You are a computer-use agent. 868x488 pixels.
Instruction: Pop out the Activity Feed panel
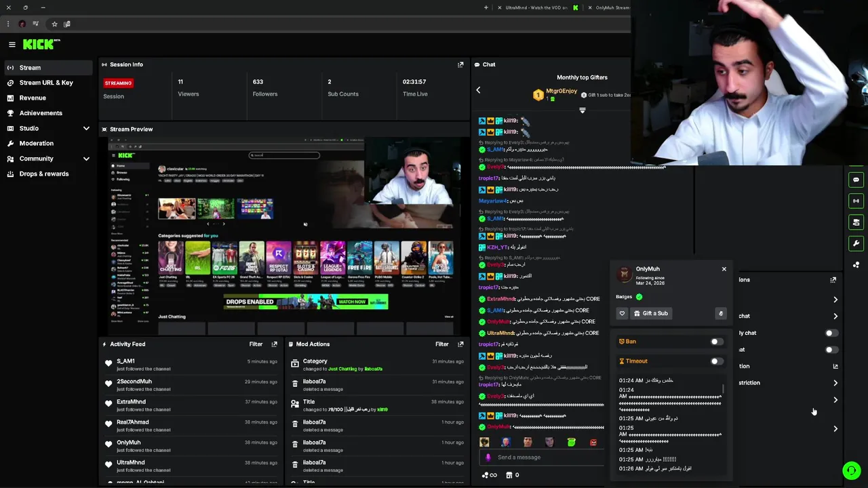click(x=274, y=344)
